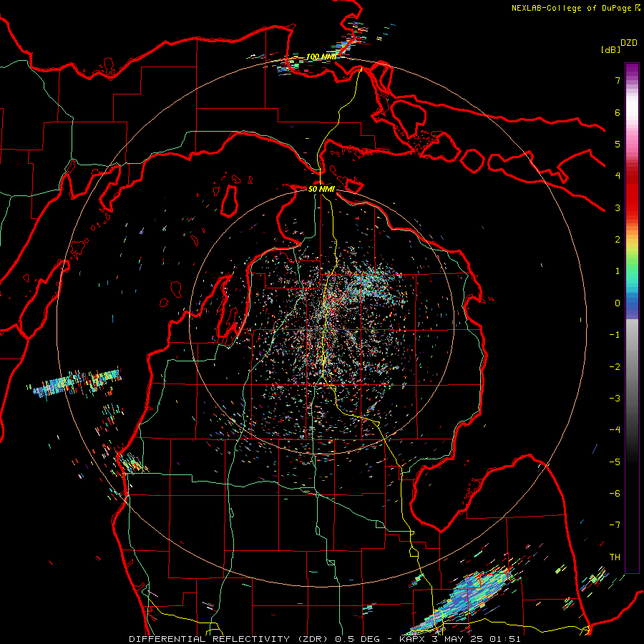This screenshot has height=644, width=644.
Task: Select the -5 dB scale label
Action: [x=615, y=462]
